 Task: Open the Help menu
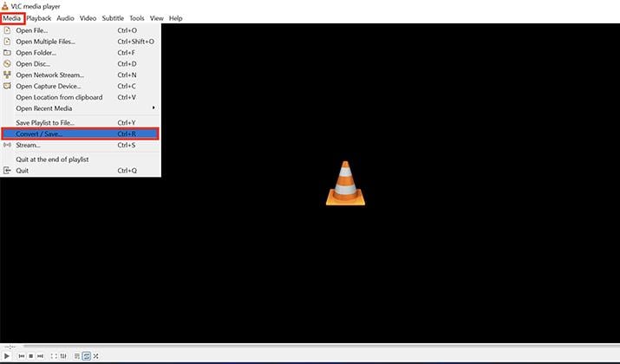pyautogui.click(x=175, y=18)
